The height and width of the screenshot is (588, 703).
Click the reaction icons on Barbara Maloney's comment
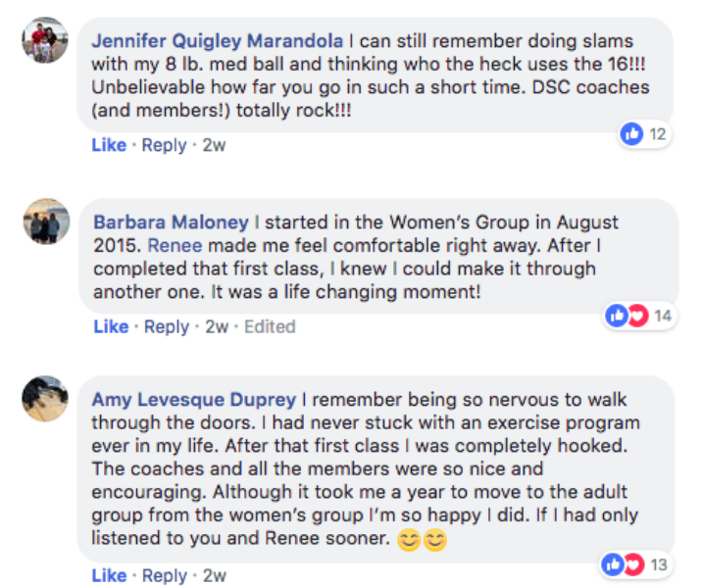point(627,316)
